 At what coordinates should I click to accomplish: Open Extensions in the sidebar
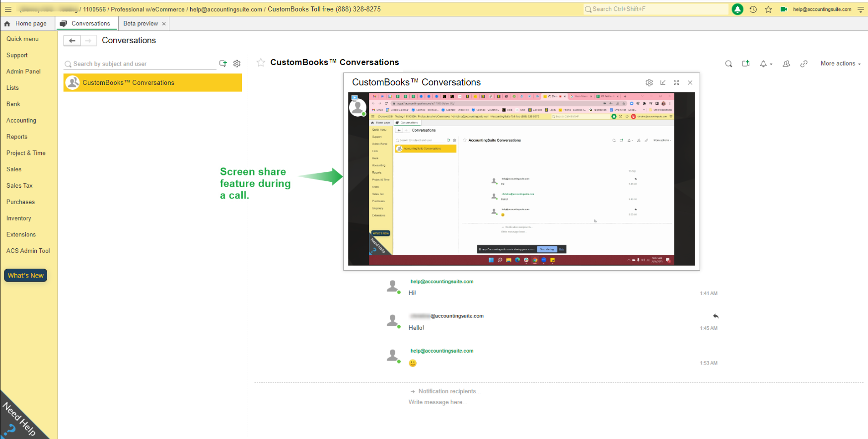click(x=21, y=234)
